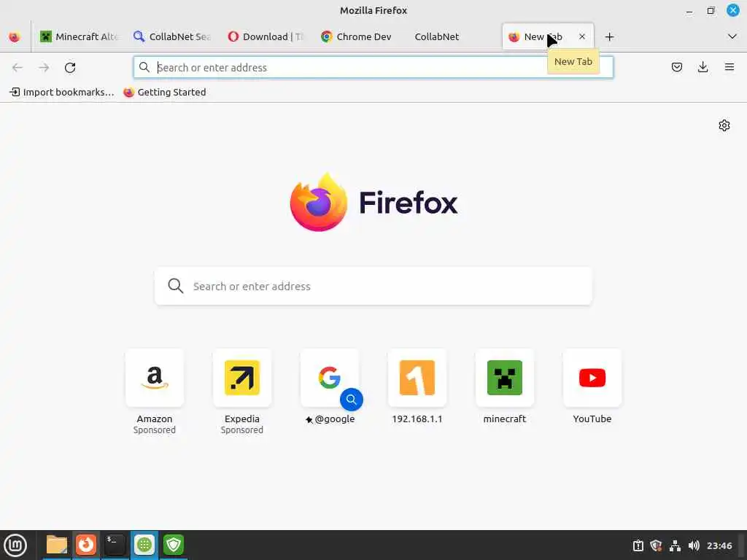Click the Firefox taskbar icon
This screenshot has width=747, height=560.
coord(86,545)
